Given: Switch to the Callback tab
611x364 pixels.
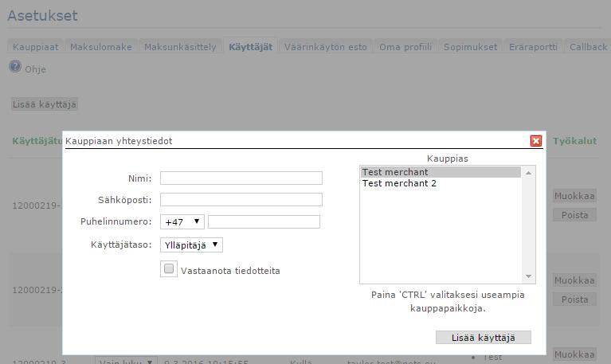Looking at the screenshot, I should pyautogui.click(x=588, y=47).
